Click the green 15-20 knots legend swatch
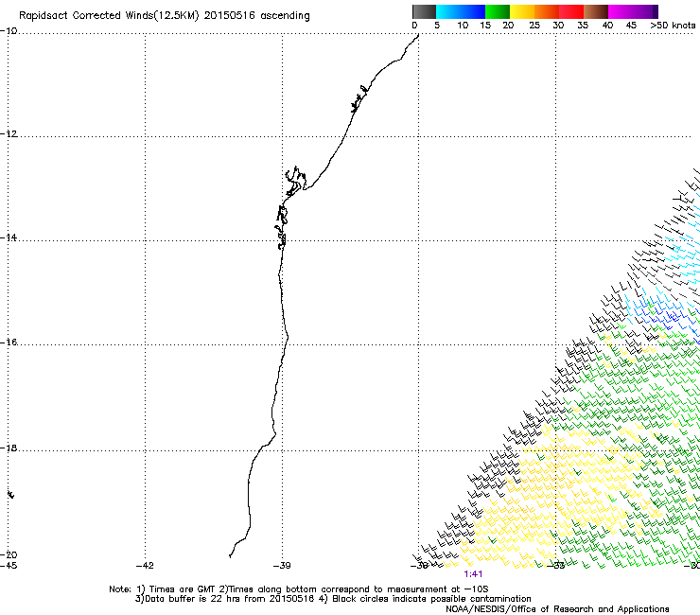Viewport: 700px width, 615px height. click(498, 11)
